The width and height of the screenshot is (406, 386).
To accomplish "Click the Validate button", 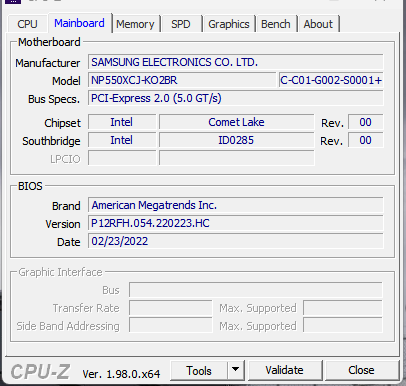I will coord(285,370).
